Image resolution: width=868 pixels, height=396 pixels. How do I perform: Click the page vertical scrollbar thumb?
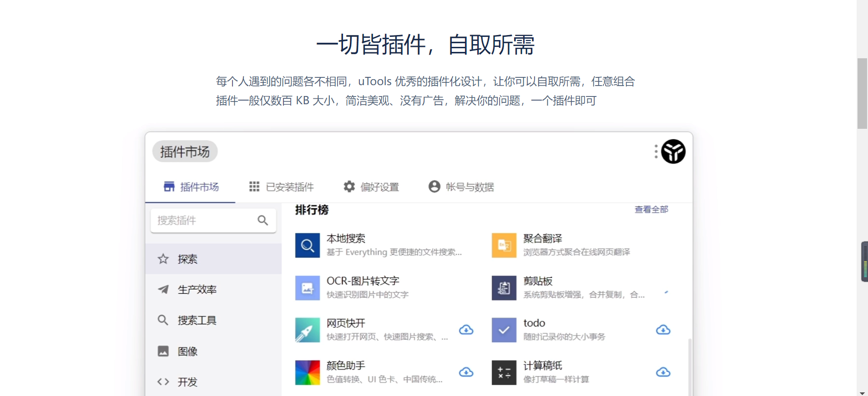[862, 93]
